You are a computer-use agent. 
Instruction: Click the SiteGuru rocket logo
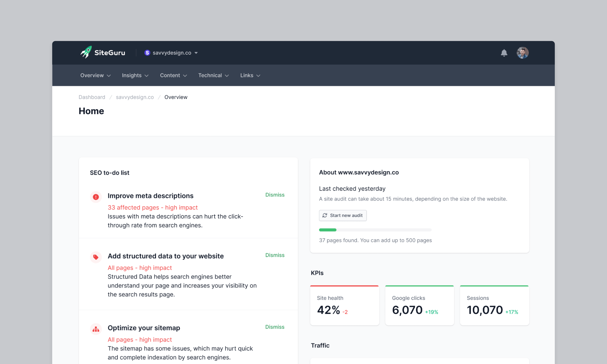click(x=86, y=52)
